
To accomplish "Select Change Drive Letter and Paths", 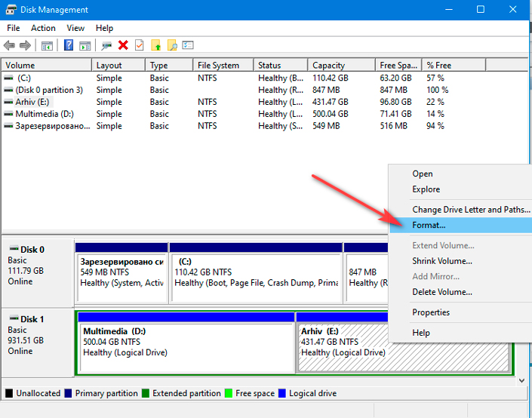I will (461, 210).
